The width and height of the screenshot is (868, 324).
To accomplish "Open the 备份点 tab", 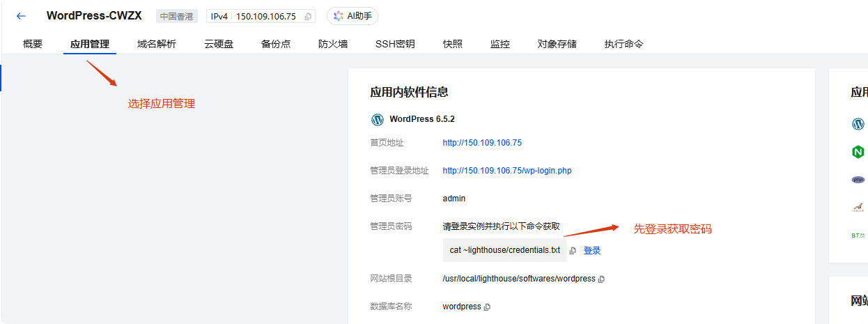I will click(276, 44).
